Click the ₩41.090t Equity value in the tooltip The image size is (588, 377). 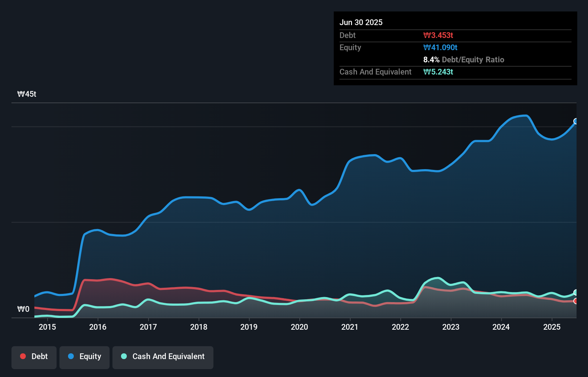(440, 47)
